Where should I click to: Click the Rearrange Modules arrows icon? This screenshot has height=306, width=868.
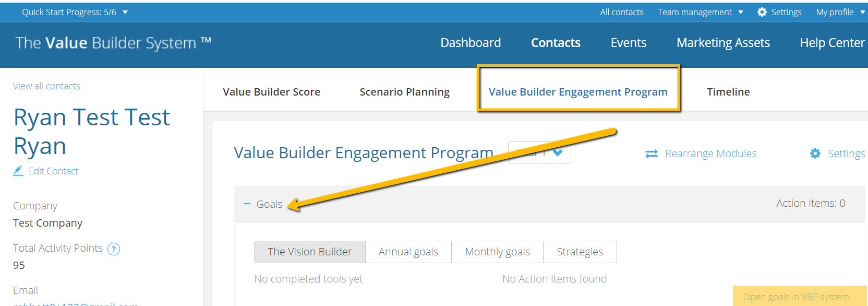[x=652, y=154]
